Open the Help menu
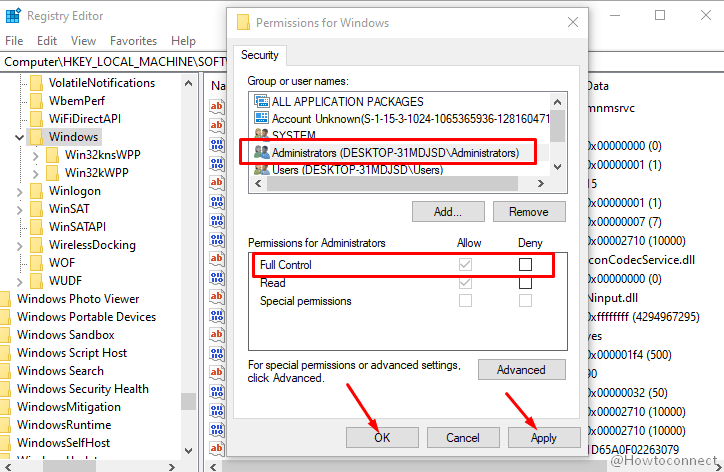The width and height of the screenshot is (724, 472). [x=183, y=41]
